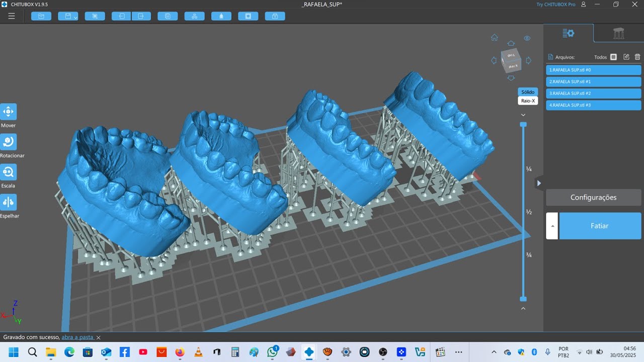This screenshot has width=644, height=362.
Task: Click the undo (left arrow) toolbar icon
Action: 121,16
